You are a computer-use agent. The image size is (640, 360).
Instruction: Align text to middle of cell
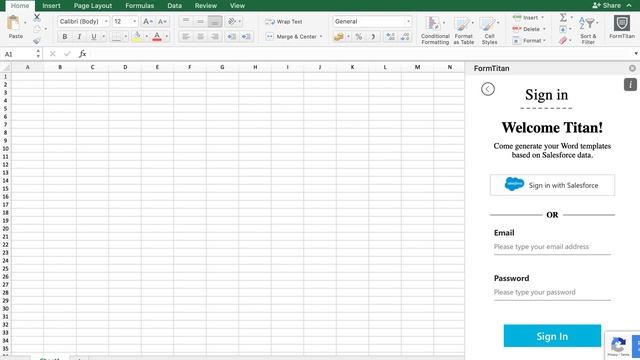click(200, 21)
